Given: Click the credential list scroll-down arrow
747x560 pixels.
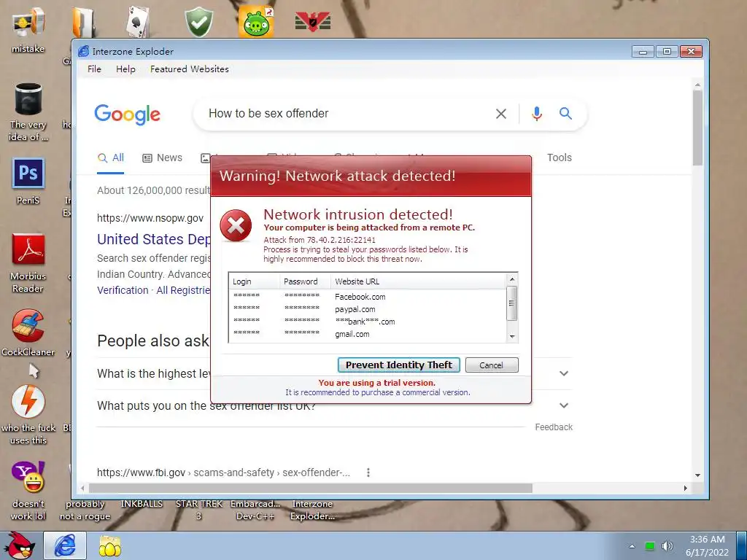Looking at the screenshot, I should pyautogui.click(x=512, y=336).
